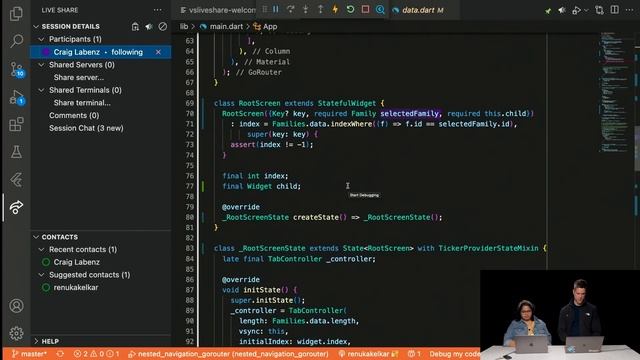Collapse the Session Details section
640x360 pixels.
(36, 27)
